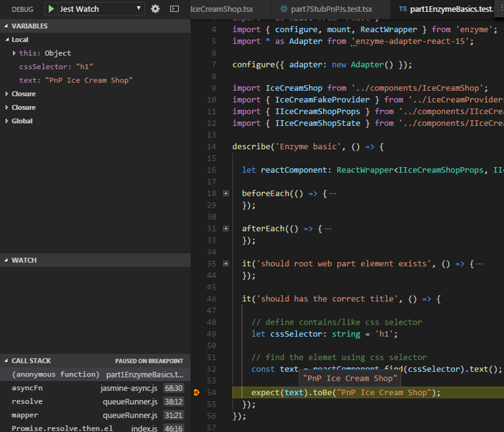Click the breakpoint red dot on line 54
The image size is (504, 432).
[x=196, y=392]
